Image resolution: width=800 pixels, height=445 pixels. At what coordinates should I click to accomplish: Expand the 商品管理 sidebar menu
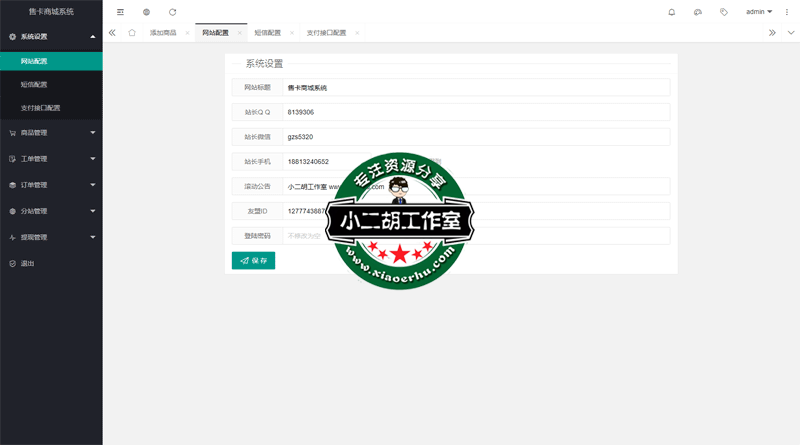click(x=51, y=132)
